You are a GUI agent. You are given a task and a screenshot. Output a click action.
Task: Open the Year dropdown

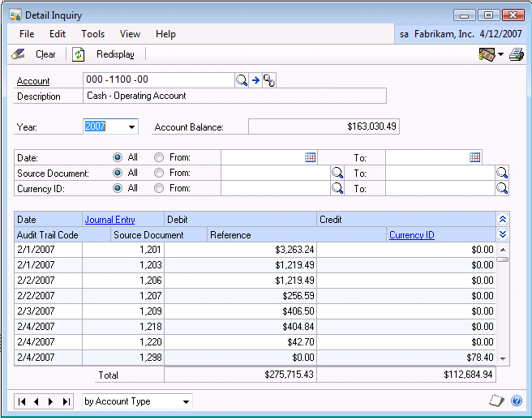tap(131, 126)
